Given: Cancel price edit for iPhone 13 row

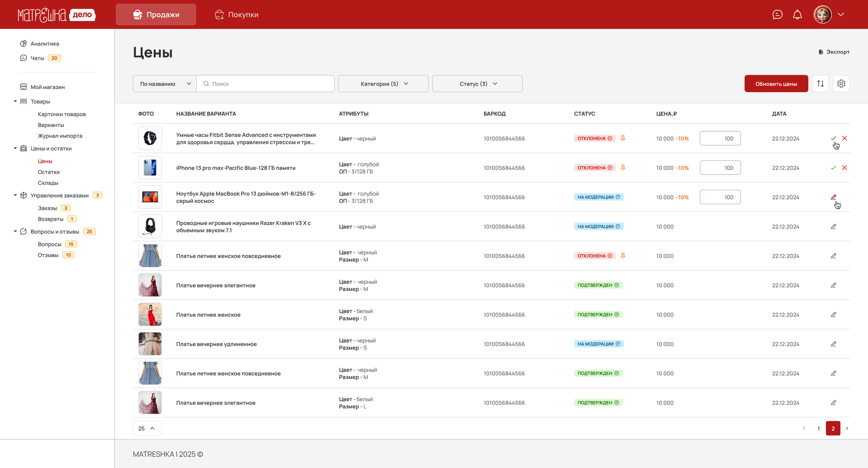Looking at the screenshot, I should click(x=844, y=168).
